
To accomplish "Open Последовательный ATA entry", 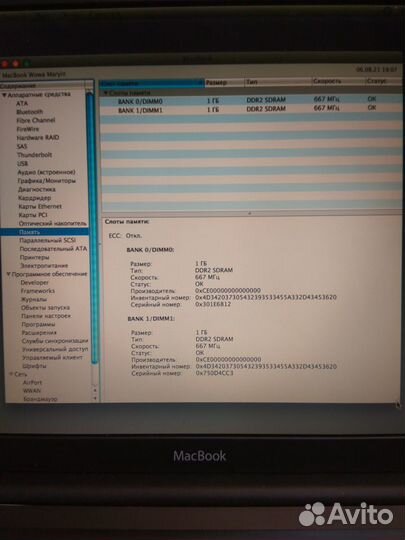I will point(53,249).
